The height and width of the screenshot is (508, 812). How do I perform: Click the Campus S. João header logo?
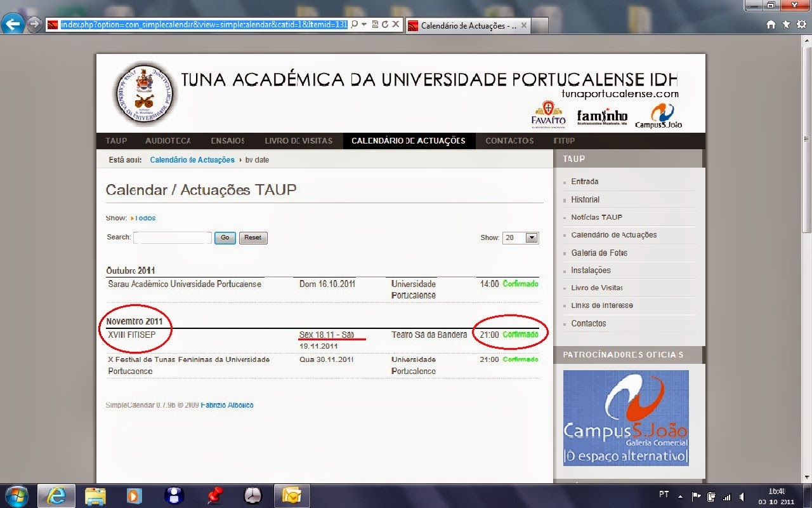(658, 116)
